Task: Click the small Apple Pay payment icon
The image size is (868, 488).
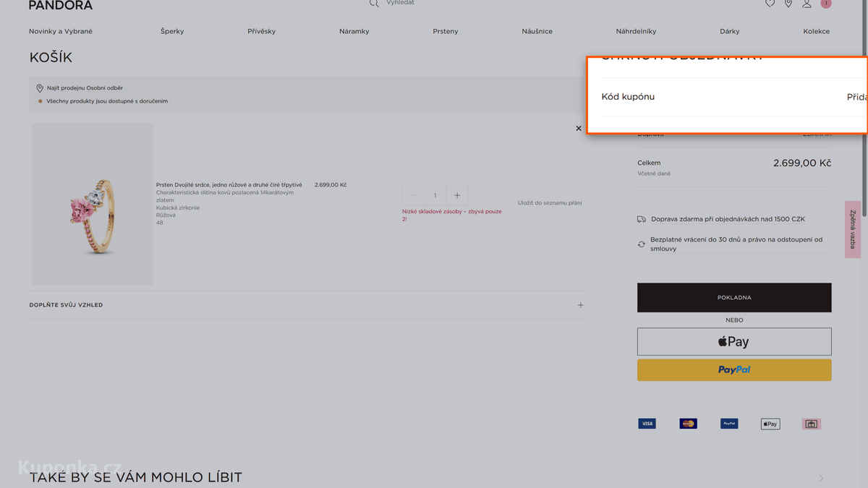Action: (x=770, y=424)
